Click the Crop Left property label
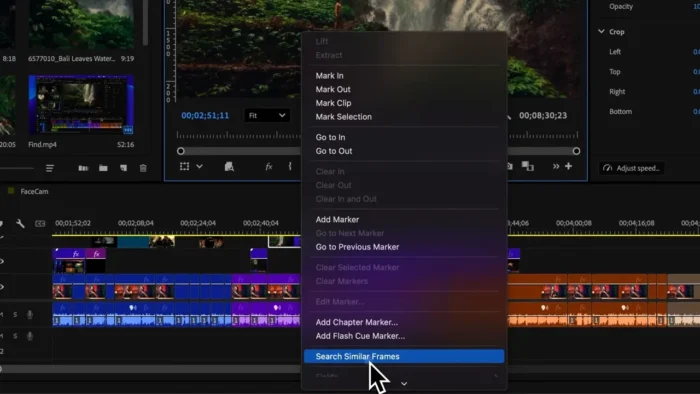The height and width of the screenshot is (394, 700). coord(615,52)
